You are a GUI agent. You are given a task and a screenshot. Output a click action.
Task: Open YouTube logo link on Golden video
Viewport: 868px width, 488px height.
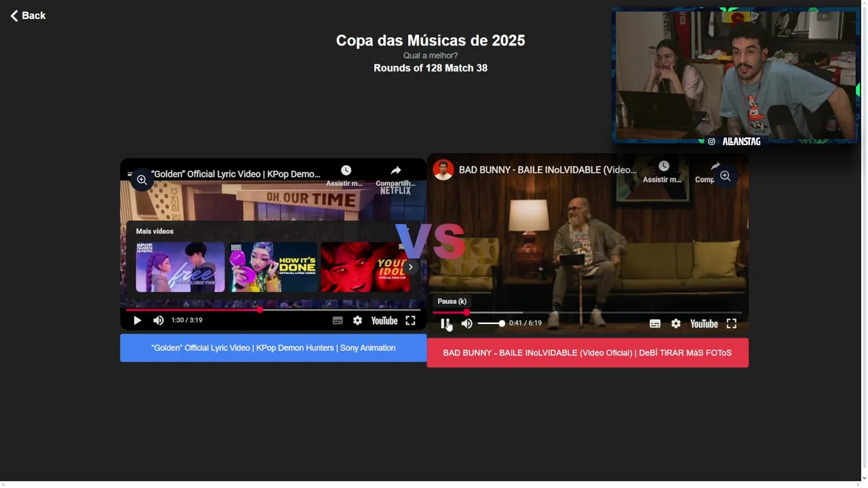pos(384,321)
